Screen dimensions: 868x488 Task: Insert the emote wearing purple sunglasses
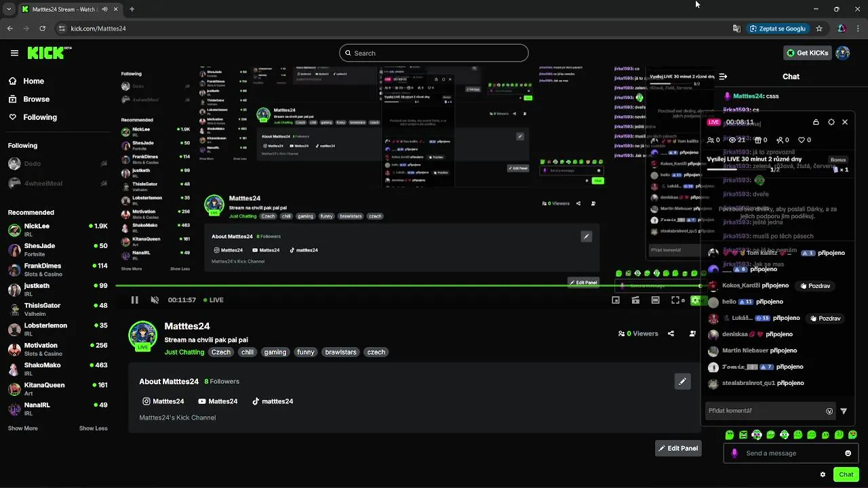tap(757, 434)
